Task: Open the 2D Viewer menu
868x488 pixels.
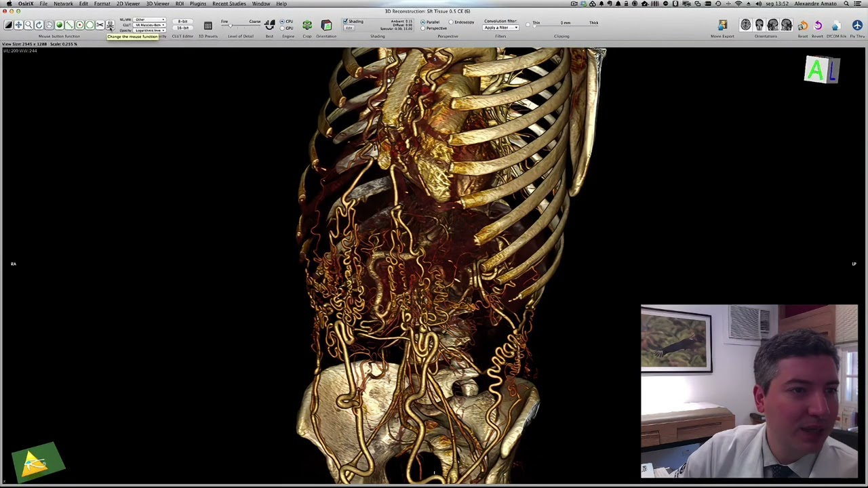Action: point(128,3)
